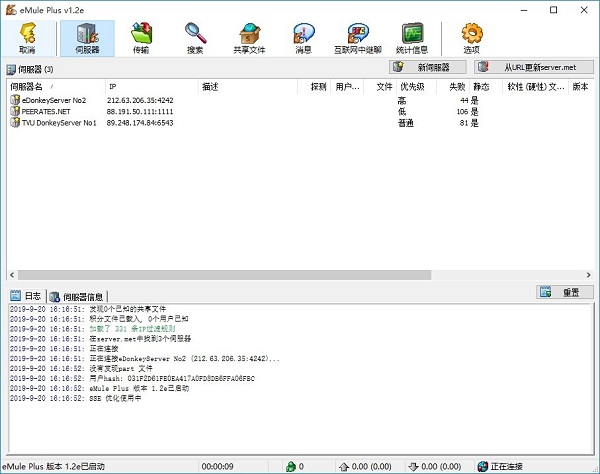Sort by the 版本 version column header

[x=580, y=87]
